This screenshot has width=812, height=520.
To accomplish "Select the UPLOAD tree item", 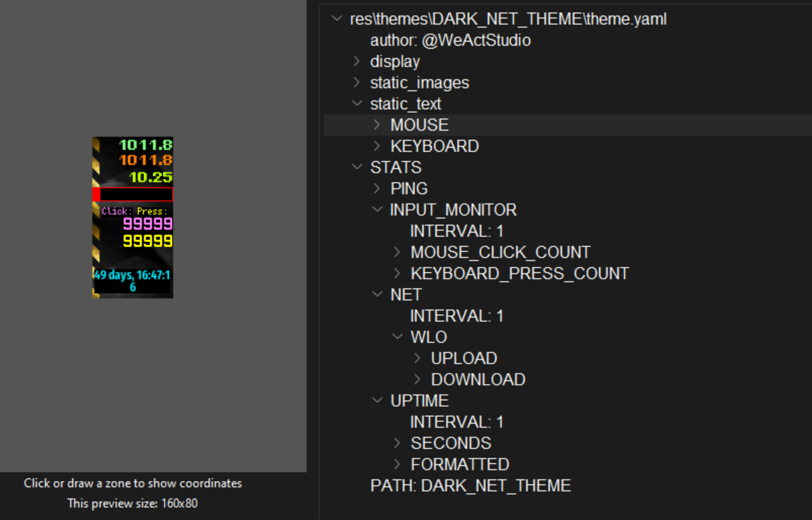I will point(464,358).
